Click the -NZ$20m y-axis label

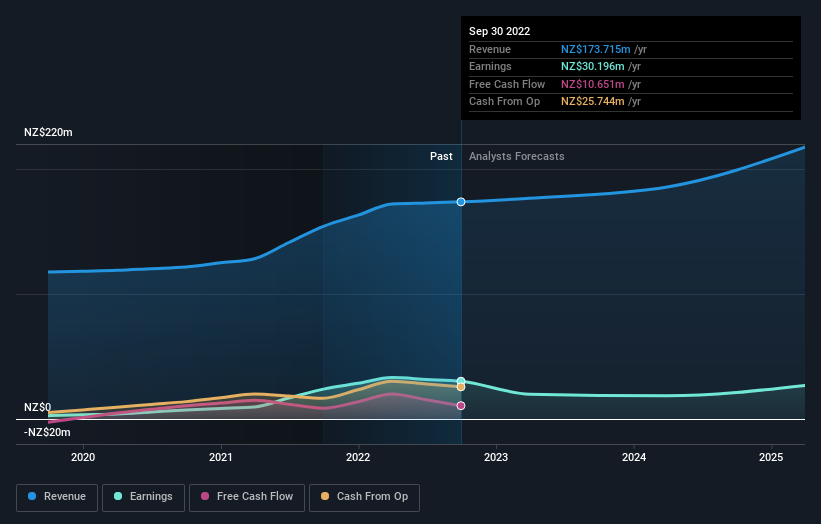pos(47,432)
